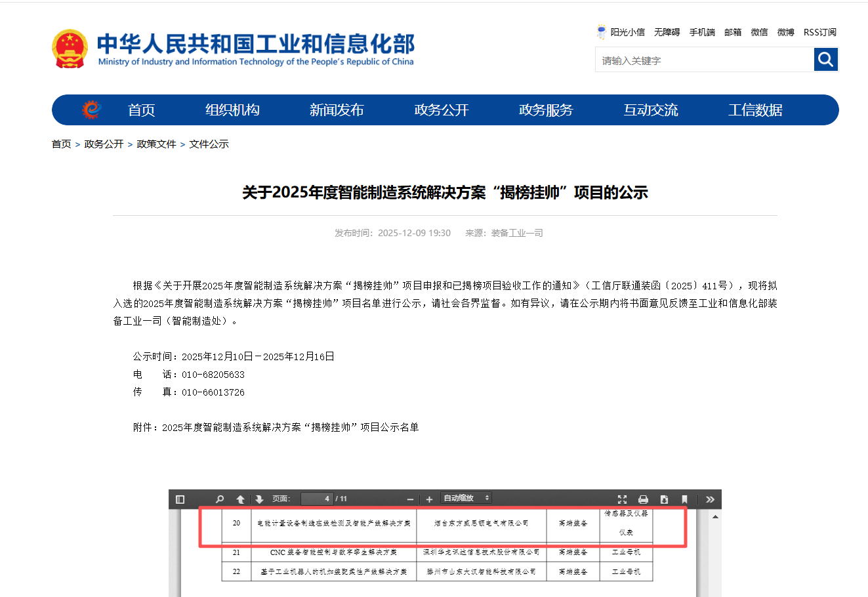Zoom out the PDF with minus icon

pyautogui.click(x=411, y=499)
